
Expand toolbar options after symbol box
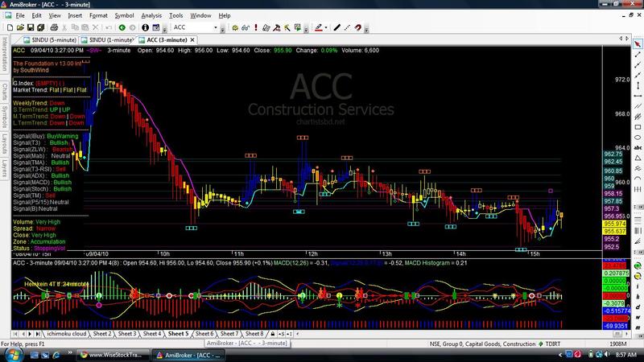pos(223,28)
